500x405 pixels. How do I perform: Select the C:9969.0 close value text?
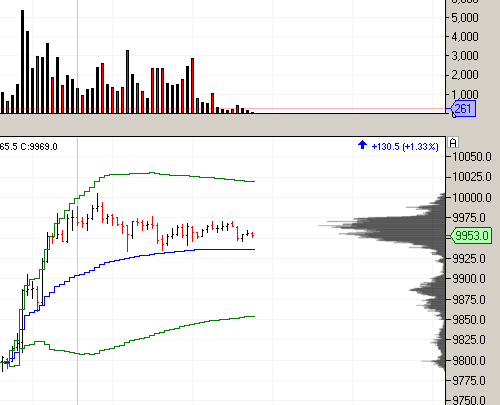tap(39, 147)
